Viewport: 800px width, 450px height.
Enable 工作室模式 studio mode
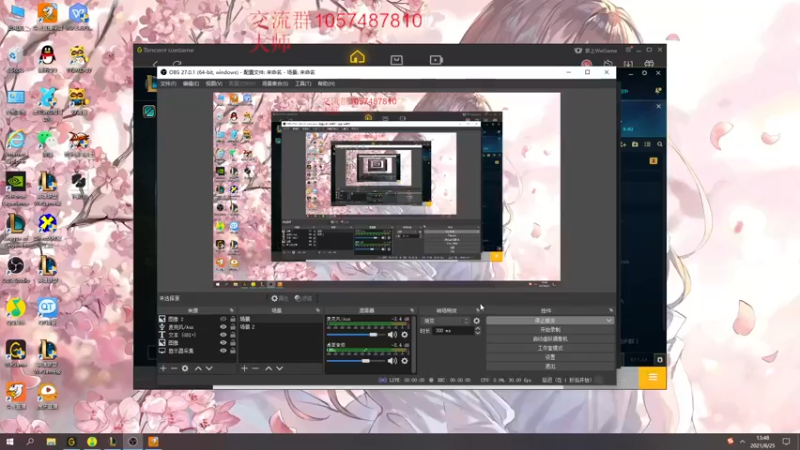(x=550, y=348)
